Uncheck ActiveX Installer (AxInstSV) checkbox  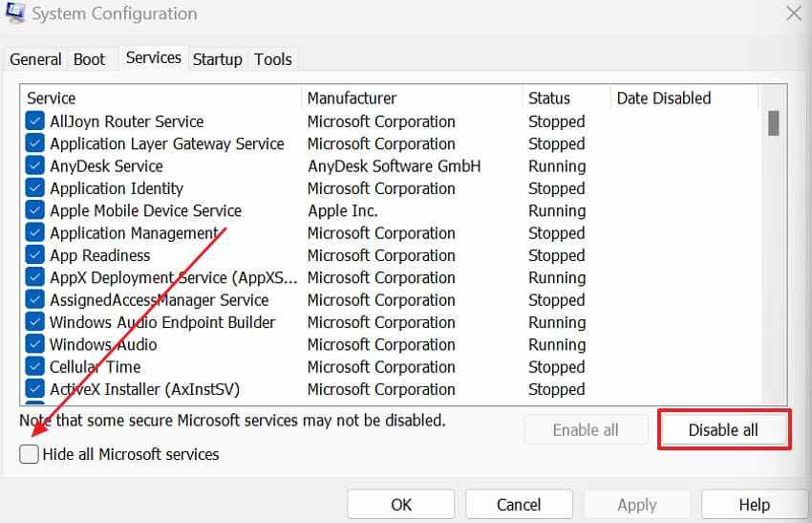pyautogui.click(x=34, y=389)
